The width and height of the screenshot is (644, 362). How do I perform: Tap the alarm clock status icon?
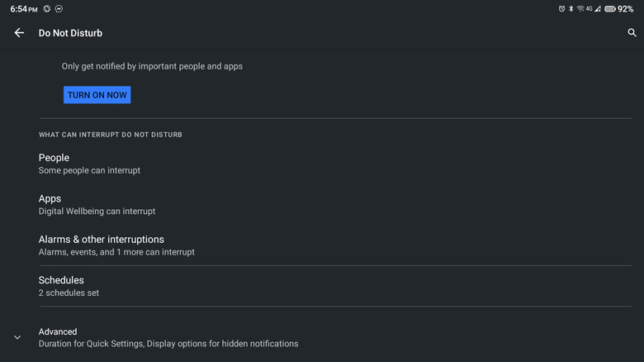pyautogui.click(x=561, y=9)
